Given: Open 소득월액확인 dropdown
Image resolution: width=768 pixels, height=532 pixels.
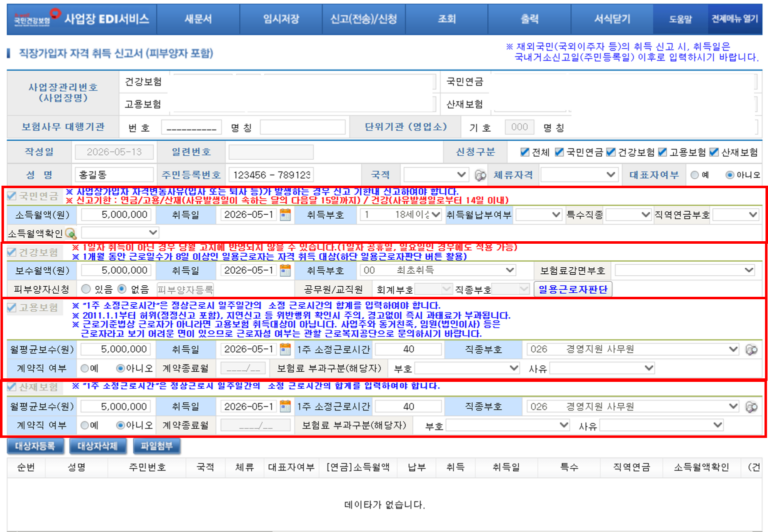Looking at the screenshot, I should [120, 232].
